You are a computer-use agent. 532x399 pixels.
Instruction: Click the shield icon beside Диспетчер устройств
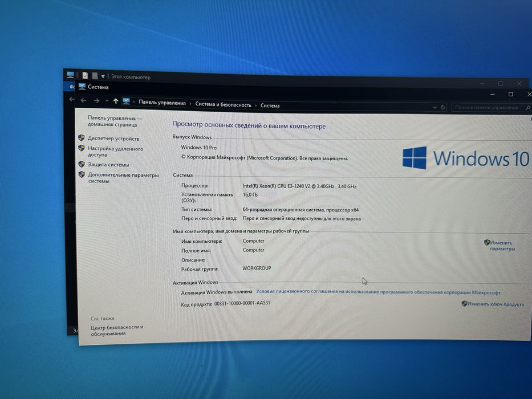pos(82,138)
